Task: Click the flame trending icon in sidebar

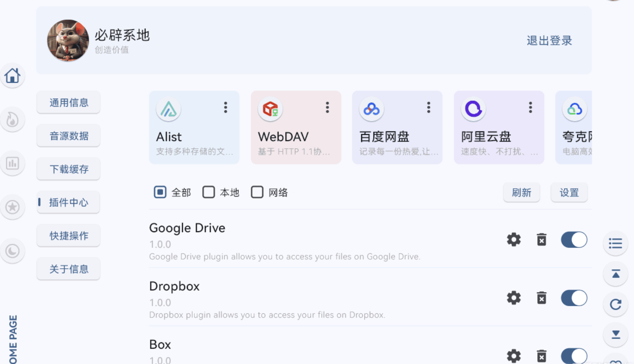Action: pos(12,120)
